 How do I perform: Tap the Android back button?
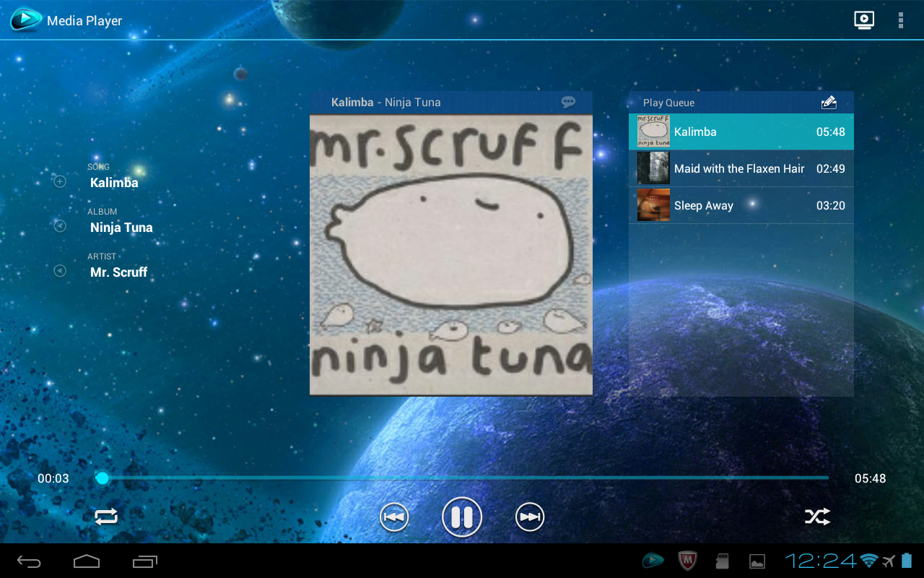point(30,561)
